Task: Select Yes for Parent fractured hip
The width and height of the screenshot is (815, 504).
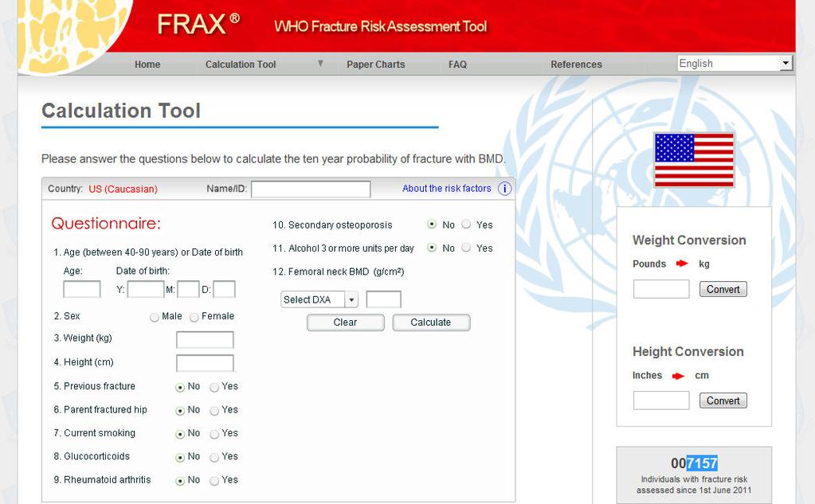Action: [214, 411]
